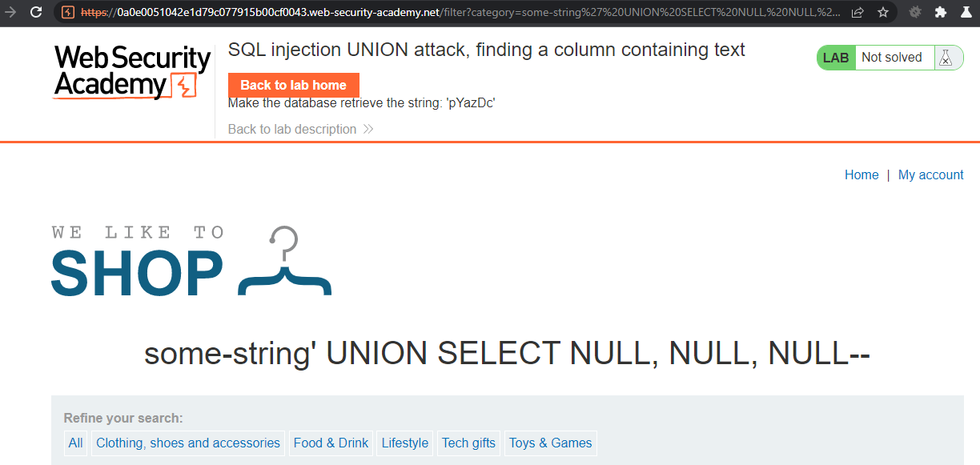Click the share page icon

[x=857, y=12]
